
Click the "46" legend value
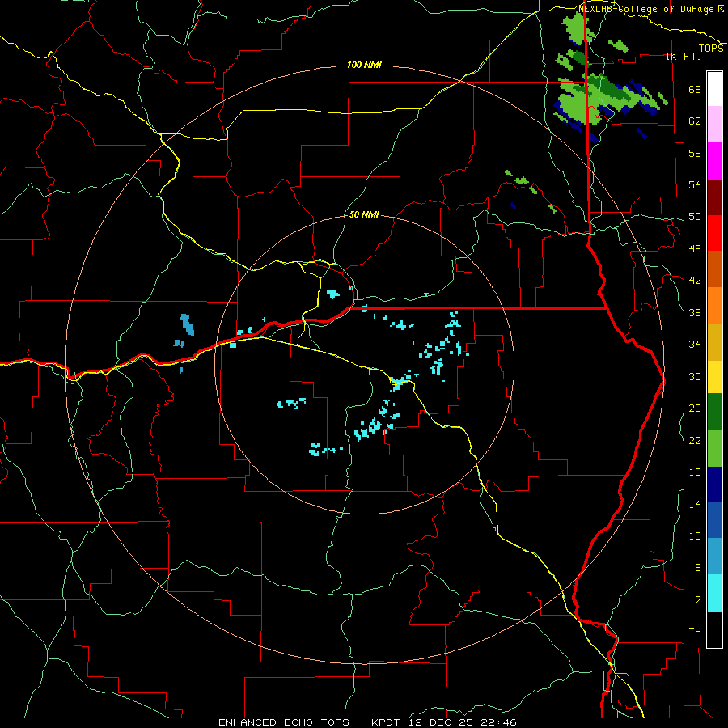click(695, 249)
